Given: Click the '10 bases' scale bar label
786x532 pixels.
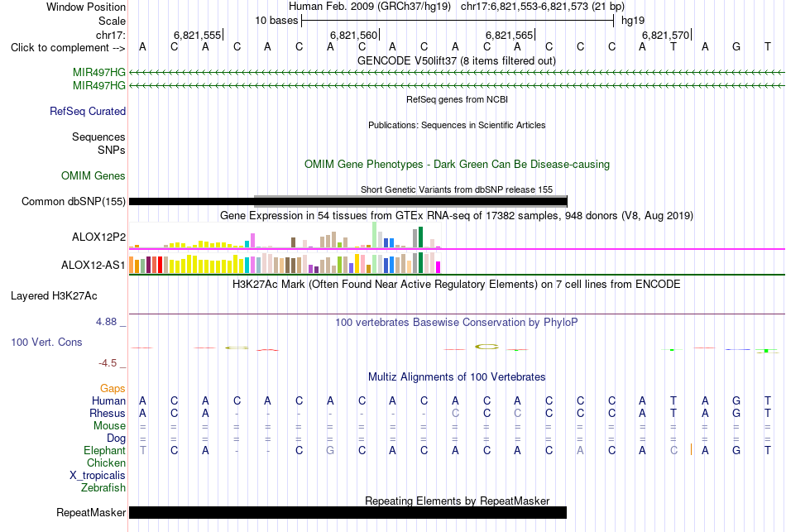Looking at the screenshot, I should 276,21.
